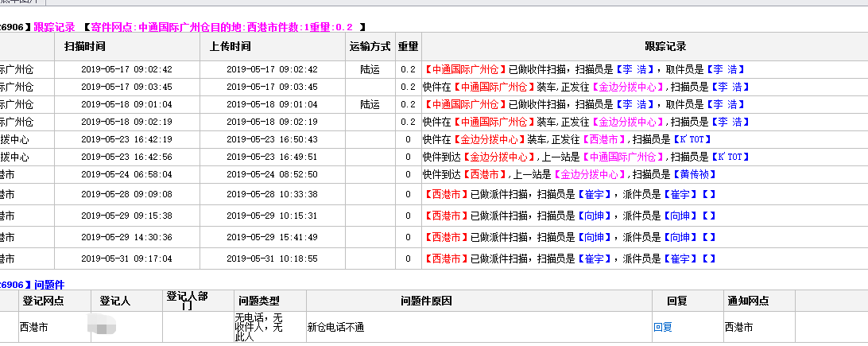Select scan time 2019-05-28 09:09:08 cell
Screen dimensions: 868x346
126,194
